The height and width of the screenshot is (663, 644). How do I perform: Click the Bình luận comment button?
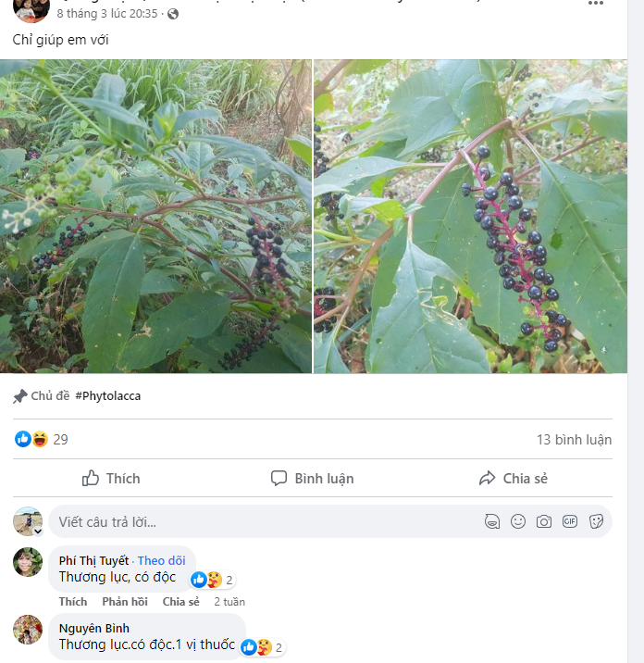(313, 478)
